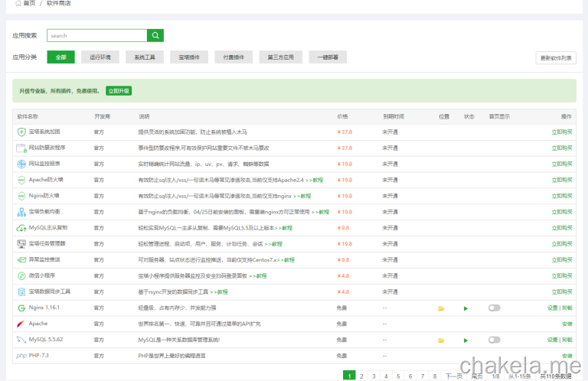Click 立即购买 for 宝塔系统加固
The image size is (588, 381).
(x=562, y=132)
